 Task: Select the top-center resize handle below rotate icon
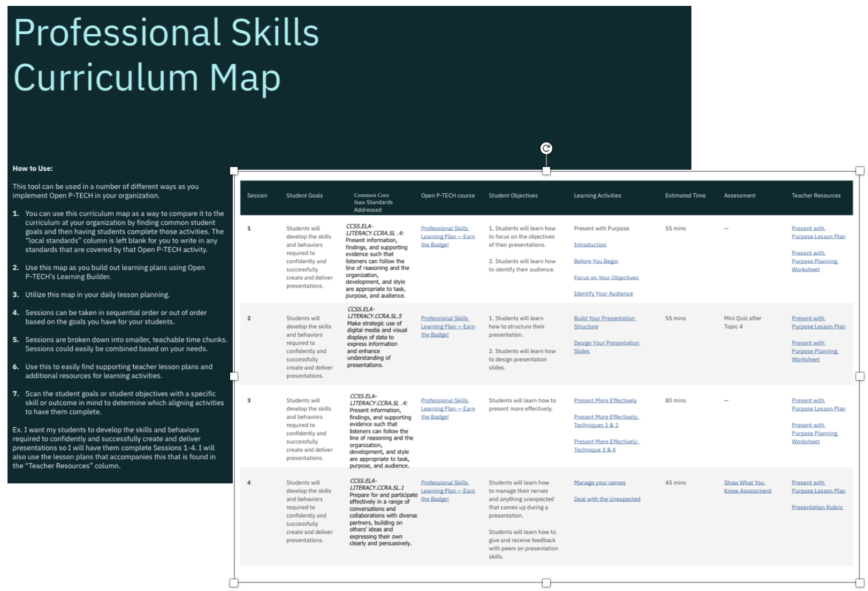546,171
